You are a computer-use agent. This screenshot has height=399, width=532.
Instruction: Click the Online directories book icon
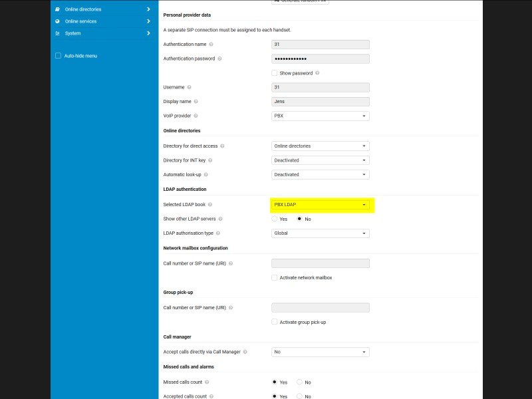click(57, 9)
